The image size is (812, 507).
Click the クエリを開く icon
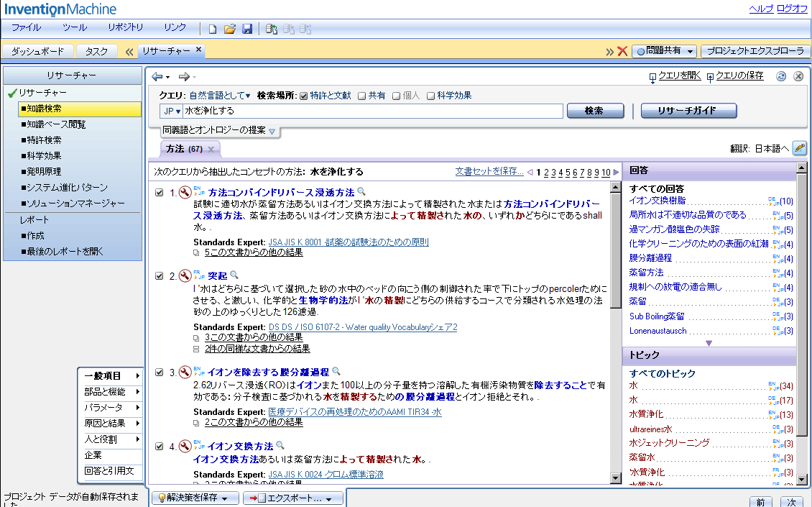(652, 77)
